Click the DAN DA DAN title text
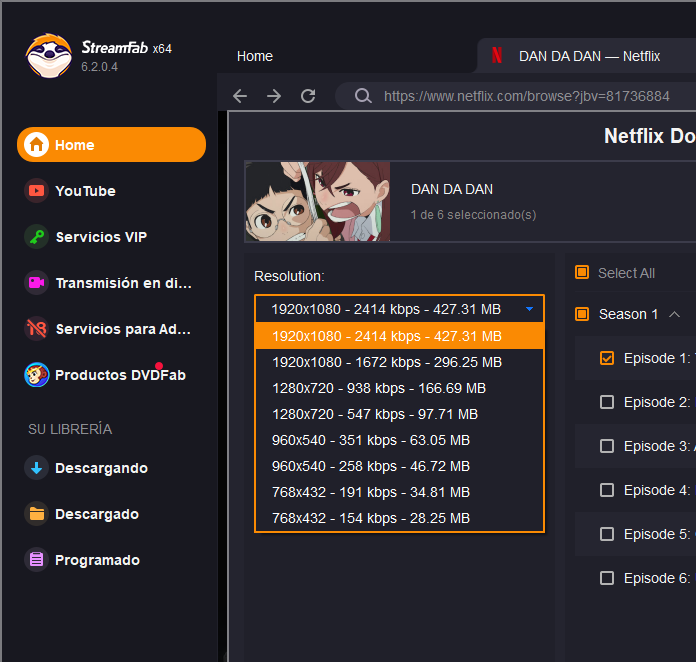This screenshot has height=662, width=696. click(452, 189)
